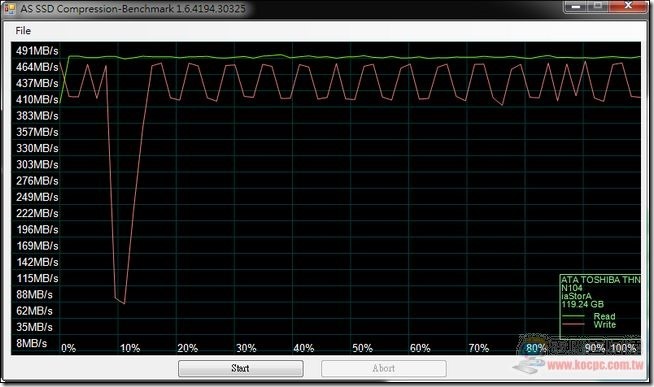The image size is (654, 387).
Task: Start the compression benchmark
Action: click(241, 368)
